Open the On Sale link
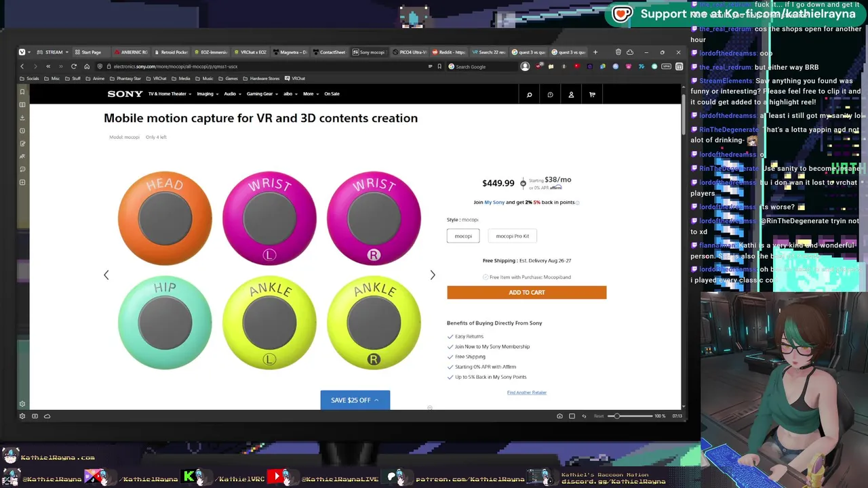Screen dimensions: 868x488 coord(332,94)
